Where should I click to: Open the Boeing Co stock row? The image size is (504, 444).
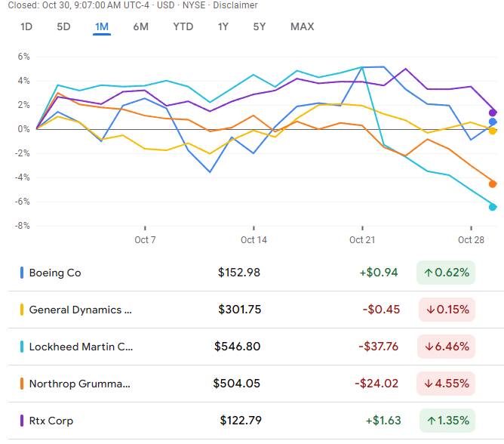click(55, 273)
